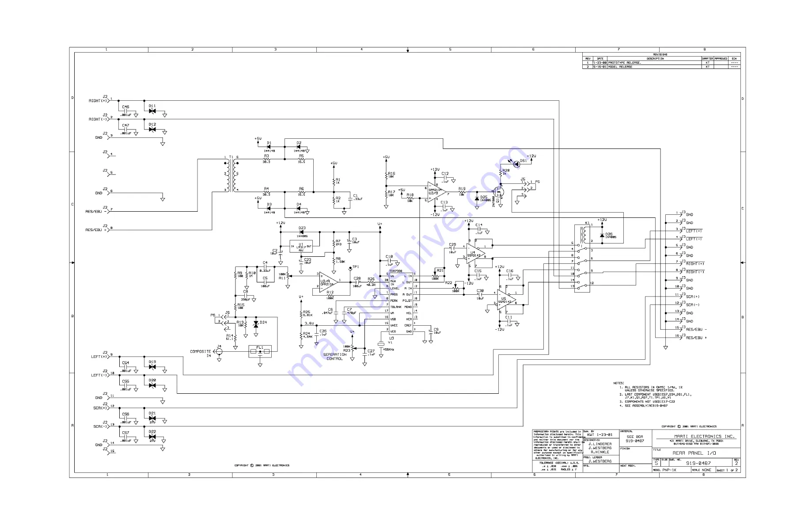Click the R3 38.3 ohm resistor
The width and height of the screenshot is (812, 525).
click(x=266, y=160)
